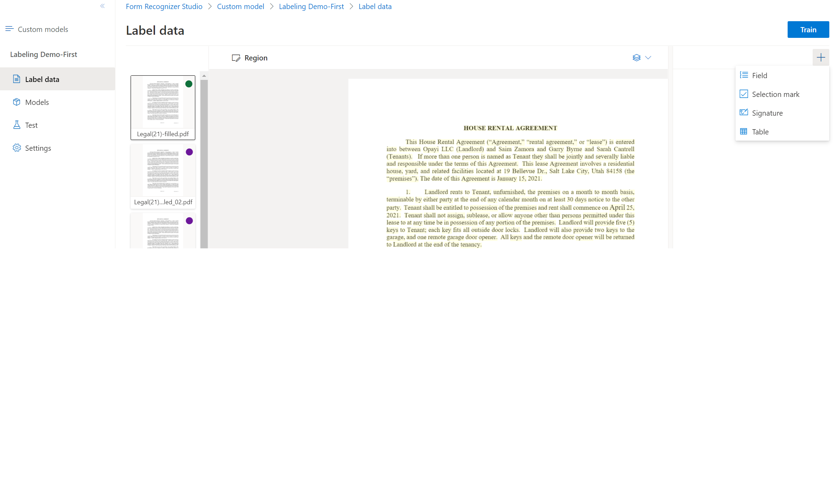Screen dimensions: 838x504
Task: Click the collapse sidebar arrow icon
Action: coord(102,6)
